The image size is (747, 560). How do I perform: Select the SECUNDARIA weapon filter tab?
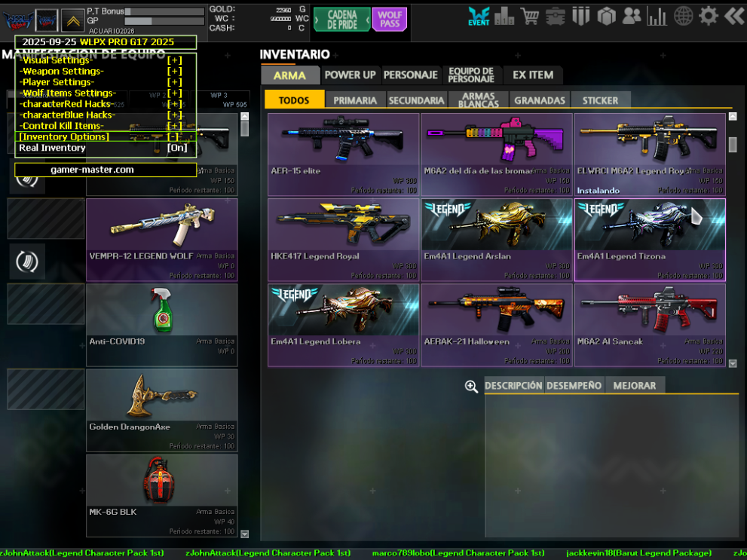[x=416, y=100]
